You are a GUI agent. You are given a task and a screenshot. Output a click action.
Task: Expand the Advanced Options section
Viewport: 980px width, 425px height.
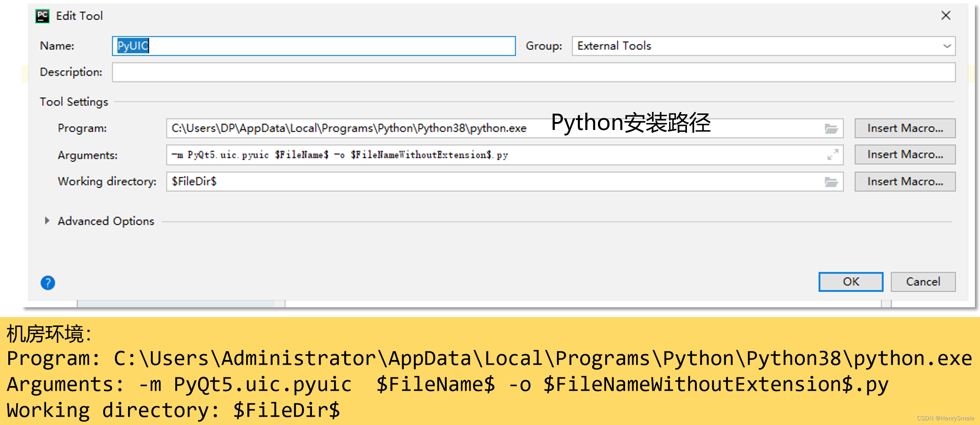click(x=47, y=221)
